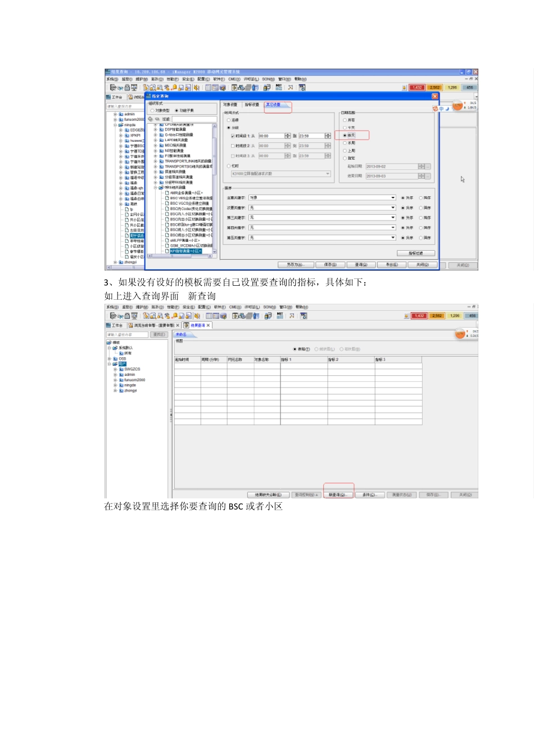Click the first toolbar icon in upper window

coord(113,88)
